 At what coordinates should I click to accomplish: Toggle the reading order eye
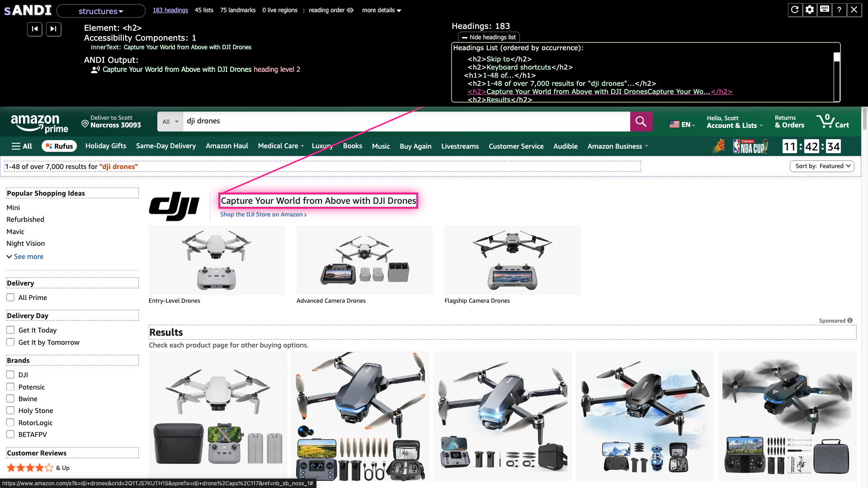point(350,10)
